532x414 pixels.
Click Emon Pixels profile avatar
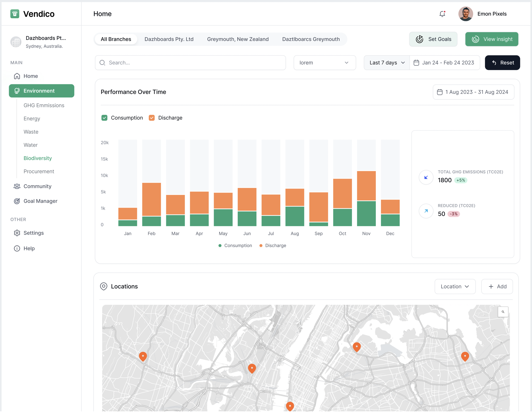click(465, 14)
